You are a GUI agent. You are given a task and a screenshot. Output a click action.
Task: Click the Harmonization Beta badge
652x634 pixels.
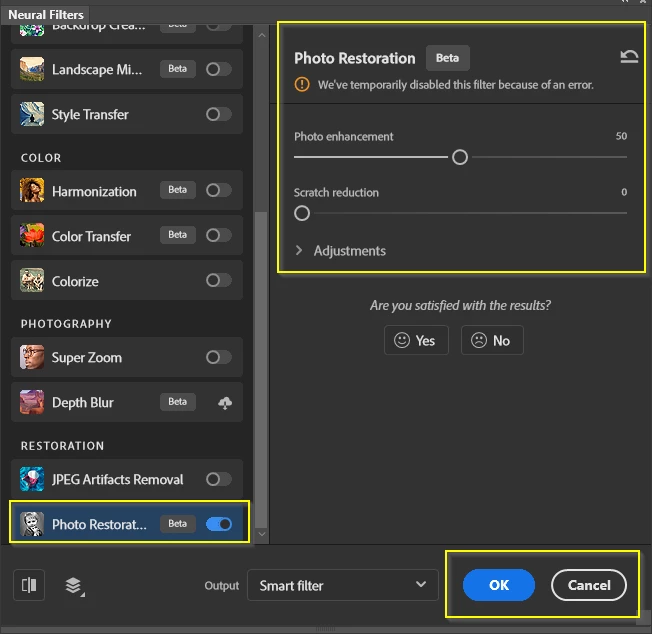pyautogui.click(x=178, y=190)
